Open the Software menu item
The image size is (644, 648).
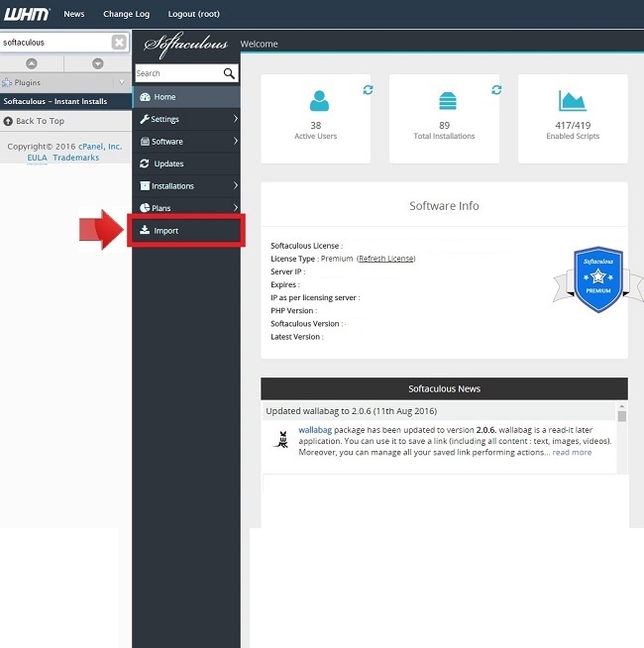(186, 142)
